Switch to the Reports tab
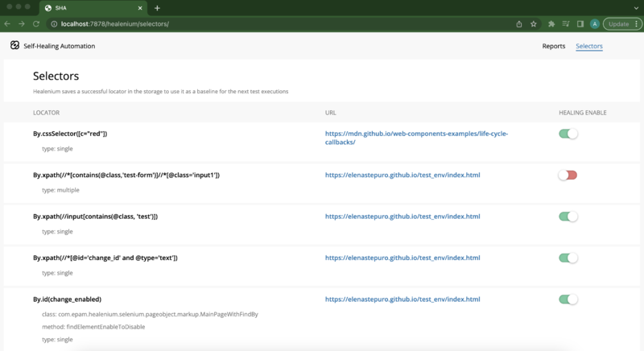Screen dimensions: 644x351 pos(553,46)
